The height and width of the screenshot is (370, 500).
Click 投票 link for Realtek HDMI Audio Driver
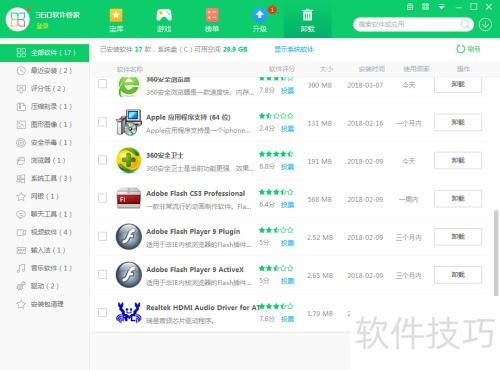(x=287, y=319)
